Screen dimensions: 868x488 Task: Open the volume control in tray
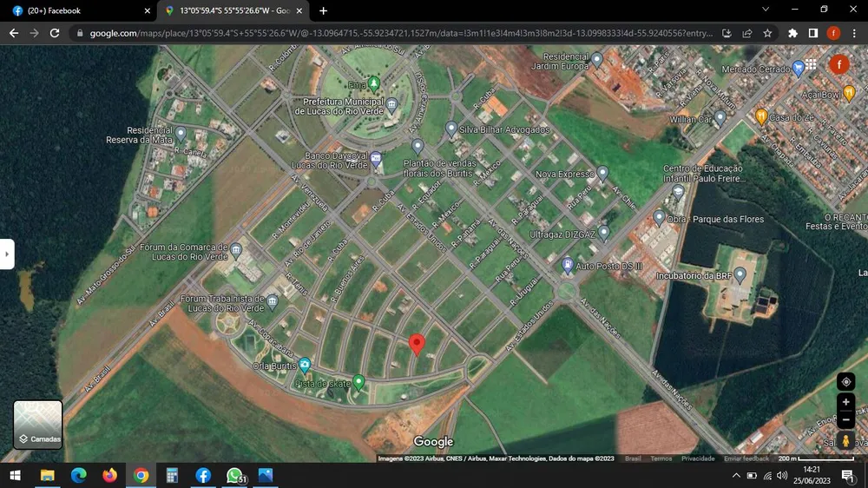click(x=782, y=475)
